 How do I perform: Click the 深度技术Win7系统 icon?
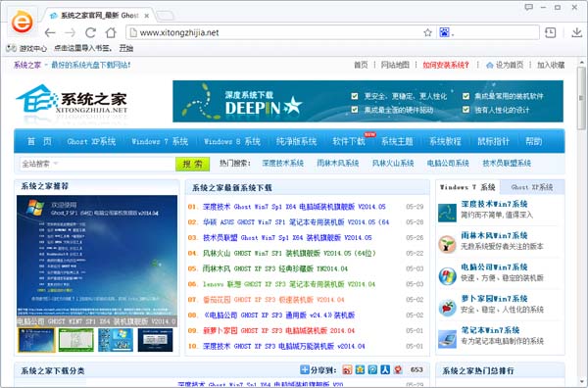click(447, 213)
